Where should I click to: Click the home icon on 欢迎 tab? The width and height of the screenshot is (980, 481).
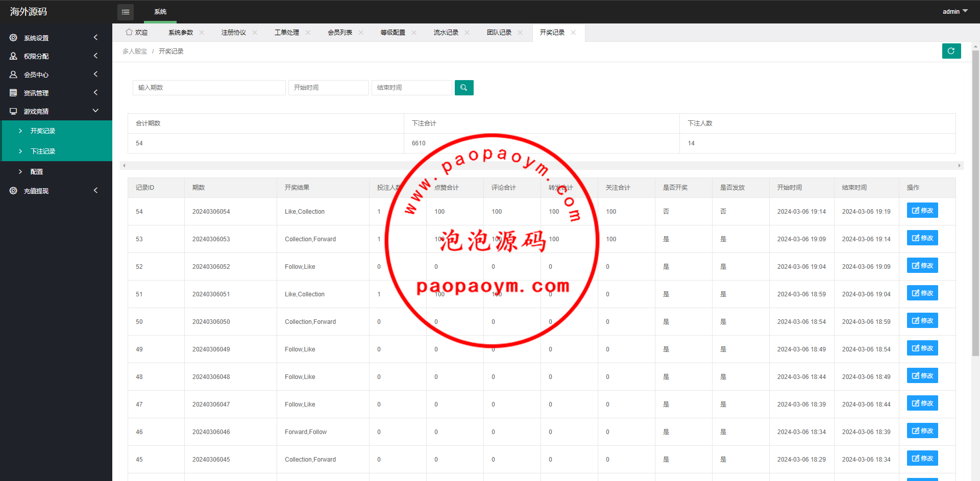tap(129, 32)
